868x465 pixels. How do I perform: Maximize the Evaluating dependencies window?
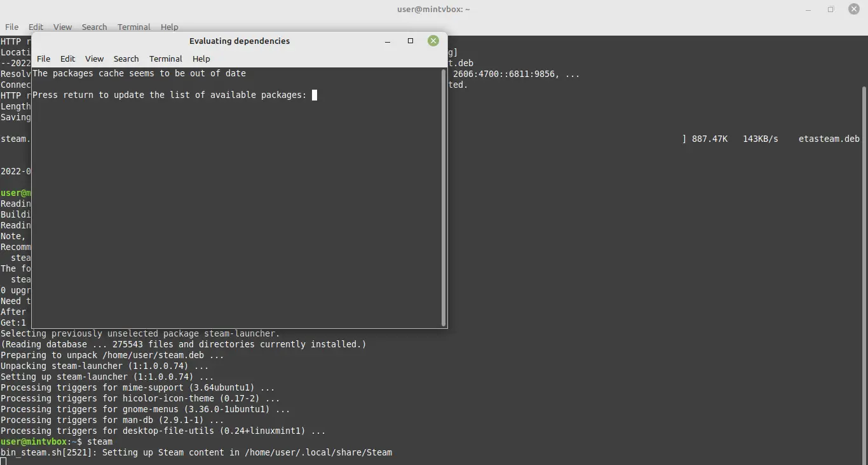[x=410, y=41]
